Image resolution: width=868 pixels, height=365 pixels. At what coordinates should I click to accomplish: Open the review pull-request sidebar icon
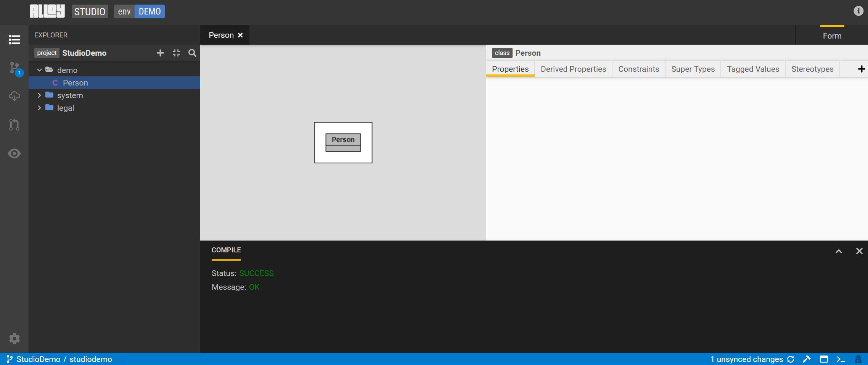[x=14, y=124]
